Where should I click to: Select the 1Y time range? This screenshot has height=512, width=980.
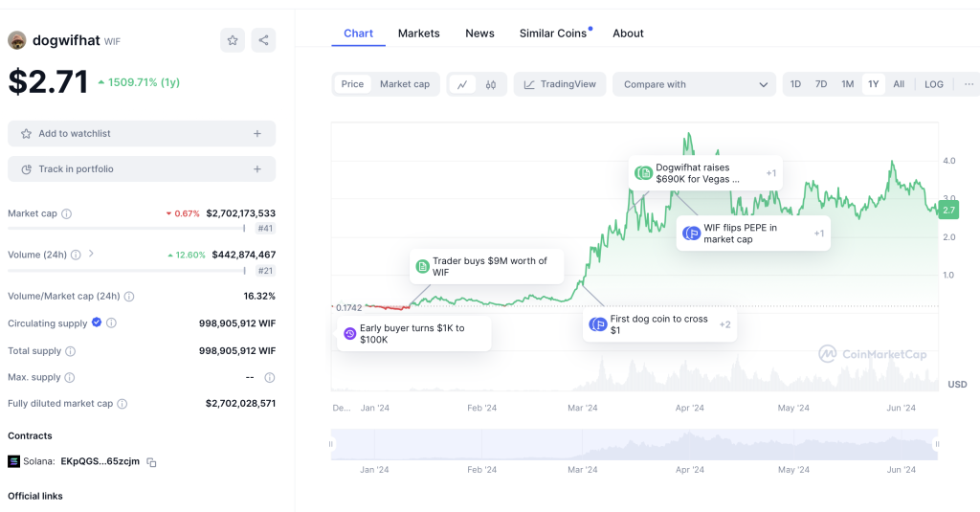(x=873, y=84)
